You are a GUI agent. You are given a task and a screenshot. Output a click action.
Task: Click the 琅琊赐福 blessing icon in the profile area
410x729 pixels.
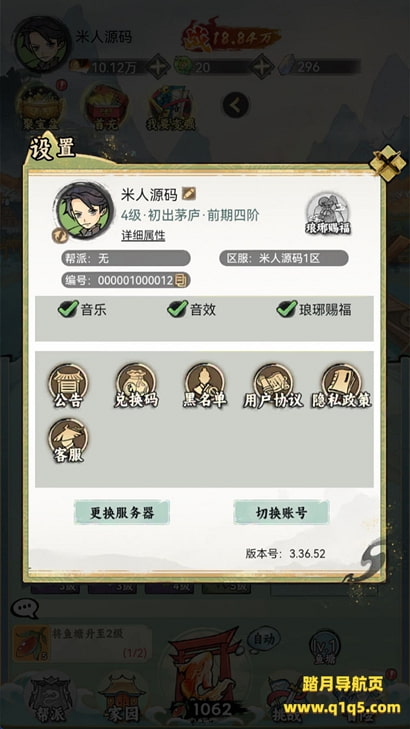click(x=328, y=214)
